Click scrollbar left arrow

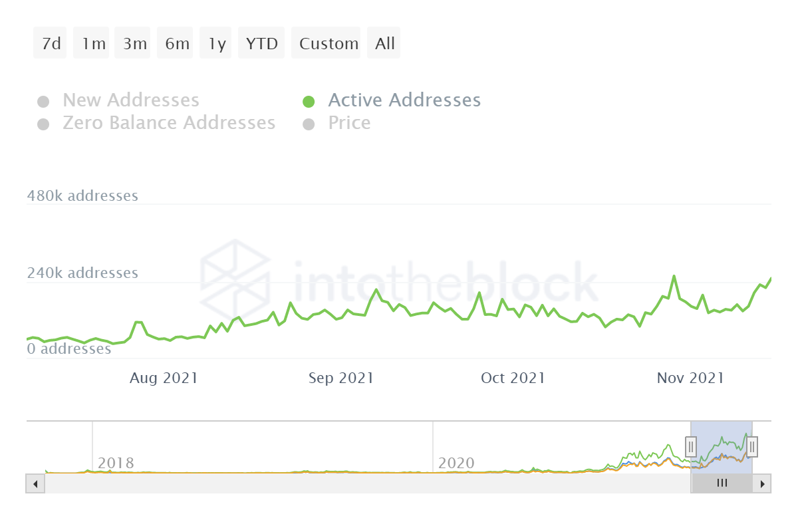pyautogui.click(x=35, y=483)
